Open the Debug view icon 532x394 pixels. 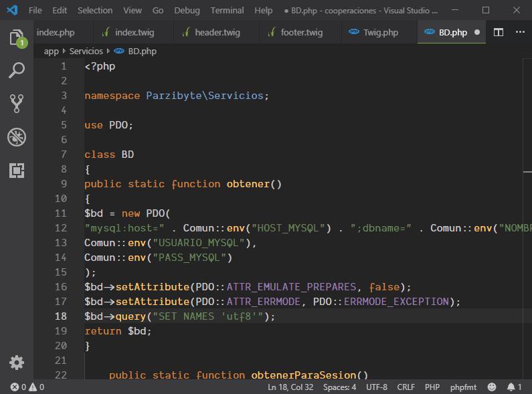click(x=17, y=137)
